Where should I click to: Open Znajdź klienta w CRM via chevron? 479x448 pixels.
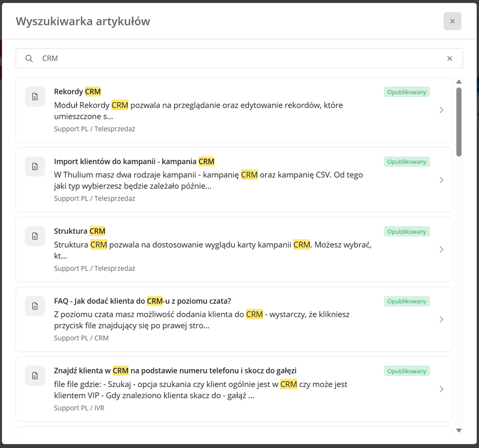(x=441, y=389)
